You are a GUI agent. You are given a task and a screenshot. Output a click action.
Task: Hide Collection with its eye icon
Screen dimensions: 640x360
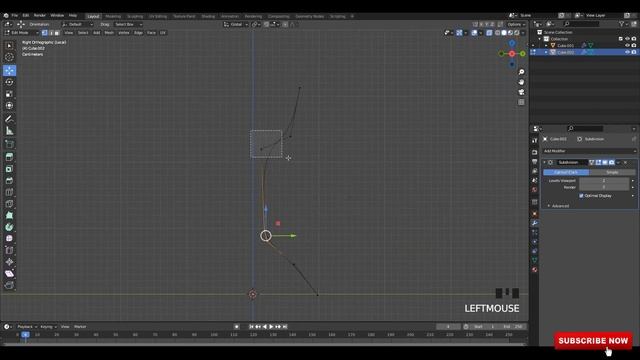627,39
